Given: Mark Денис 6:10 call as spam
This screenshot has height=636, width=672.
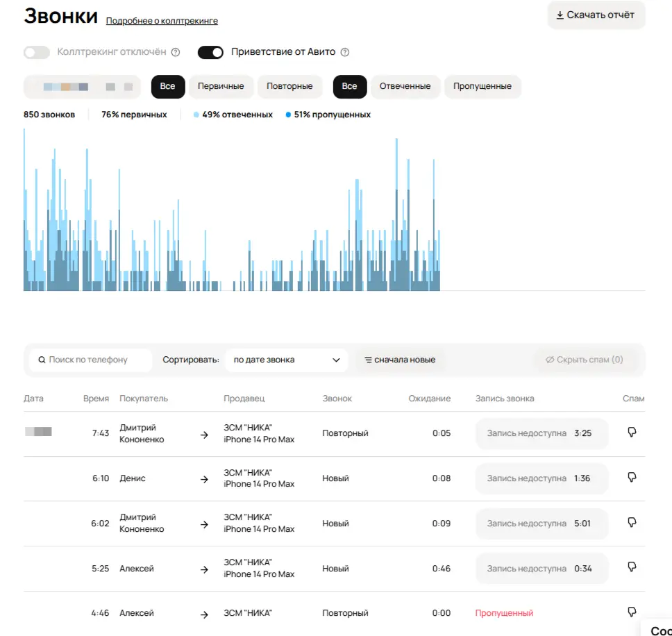Looking at the screenshot, I should point(632,478).
